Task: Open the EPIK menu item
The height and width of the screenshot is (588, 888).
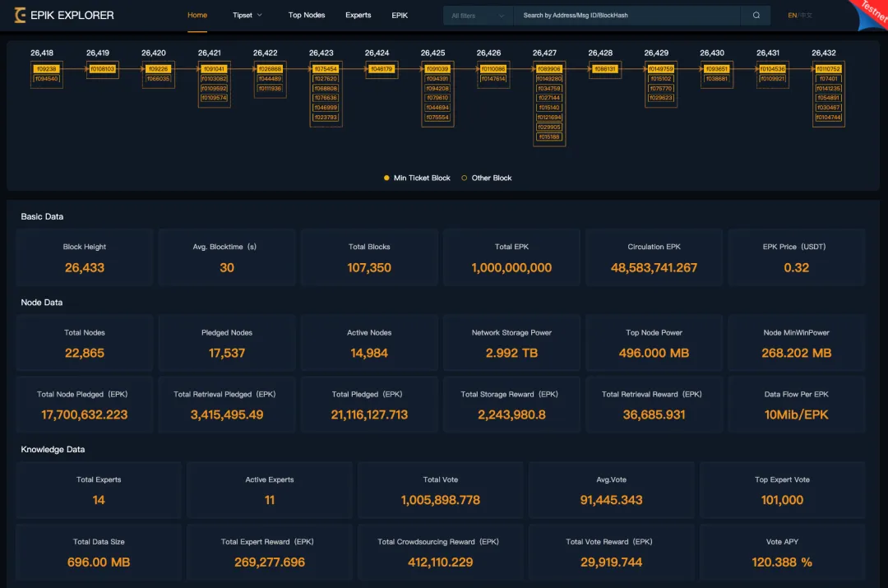Action: click(x=400, y=16)
